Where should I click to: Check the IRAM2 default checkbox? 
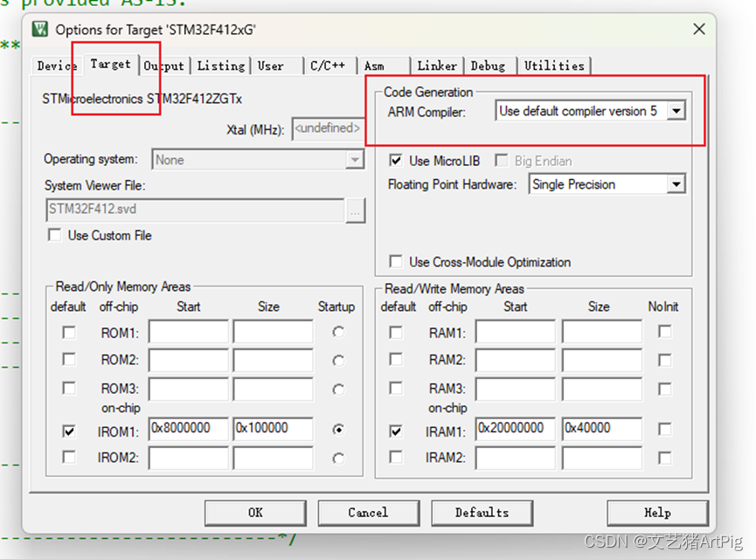point(396,457)
